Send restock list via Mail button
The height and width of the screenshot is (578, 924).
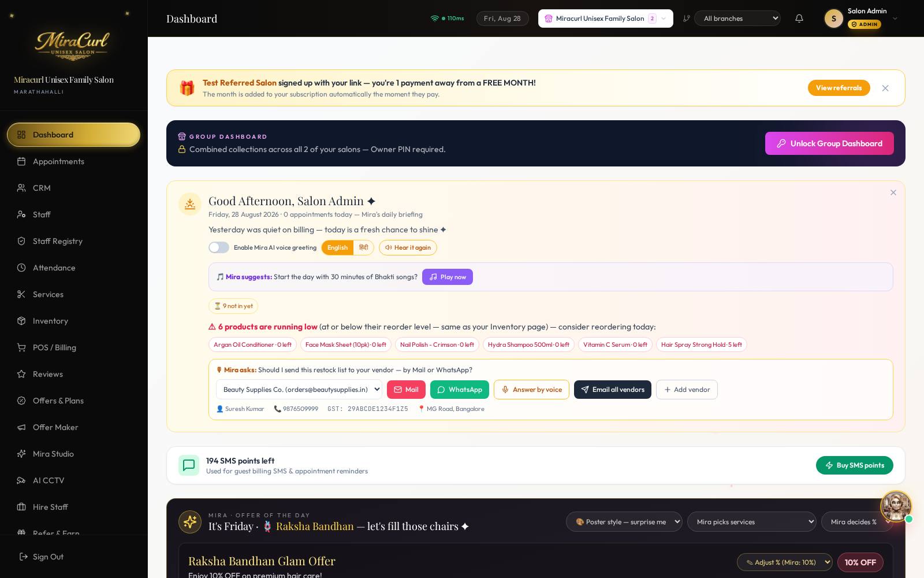[x=406, y=390]
